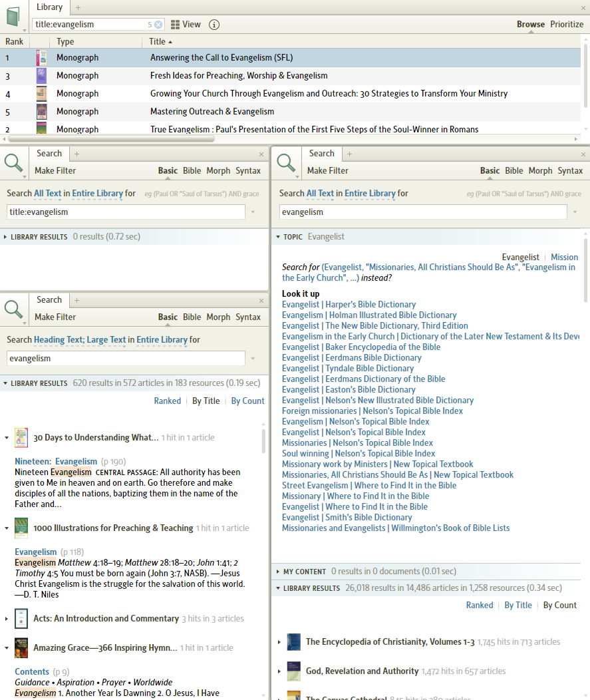
Task: Open search history dropdown in right search panel
Action: (575, 212)
